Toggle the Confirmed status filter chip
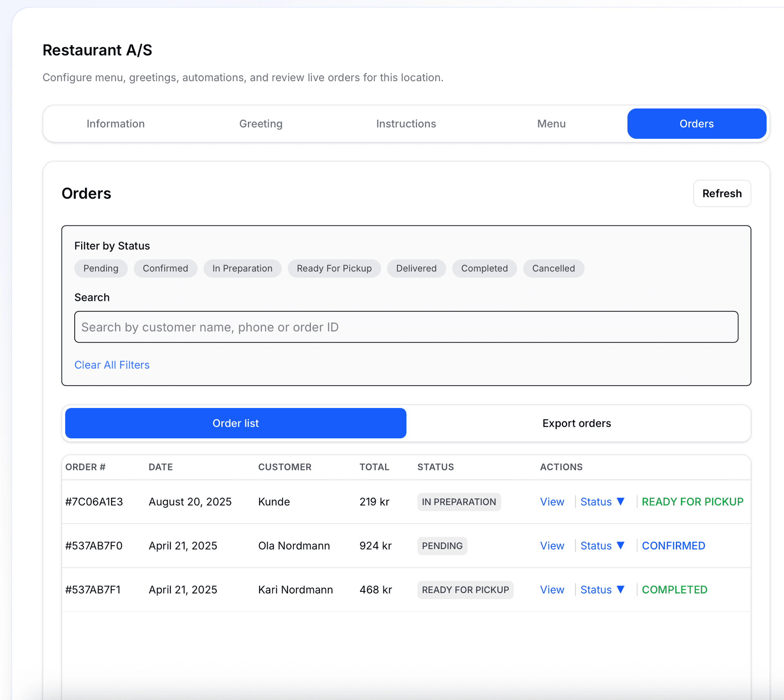The image size is (784, 700). [x=165, y=268]
